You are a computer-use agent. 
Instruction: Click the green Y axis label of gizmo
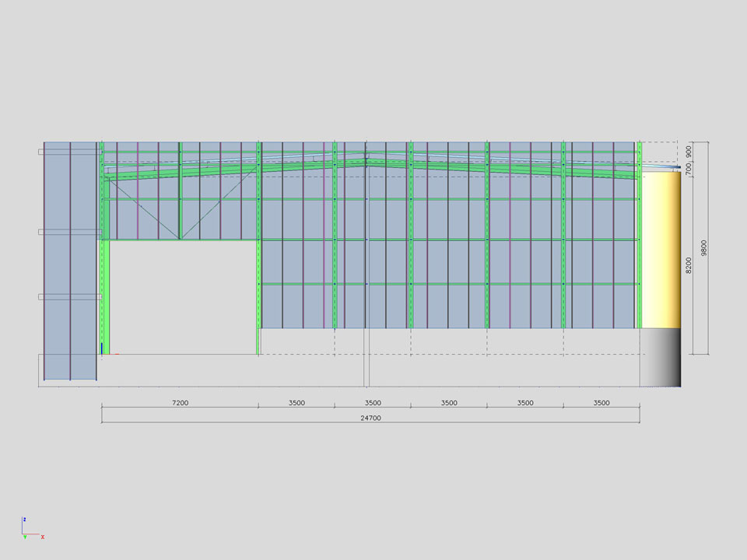click(x=24, y=537)
